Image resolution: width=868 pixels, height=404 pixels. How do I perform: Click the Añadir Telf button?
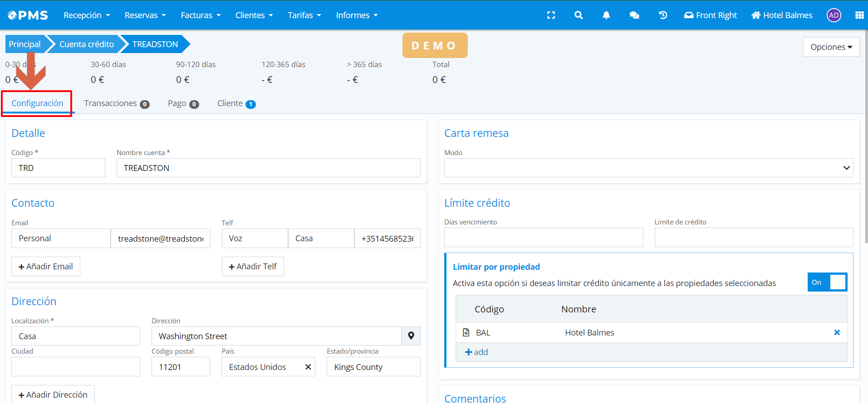click(253, 266)
